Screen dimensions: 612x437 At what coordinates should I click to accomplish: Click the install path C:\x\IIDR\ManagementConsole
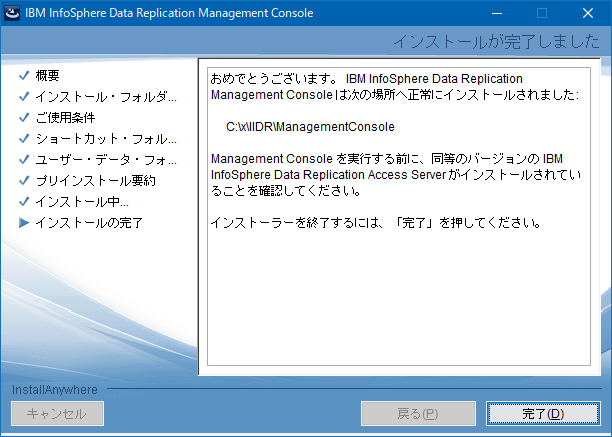pyautogui.click(x=310, y=127)
